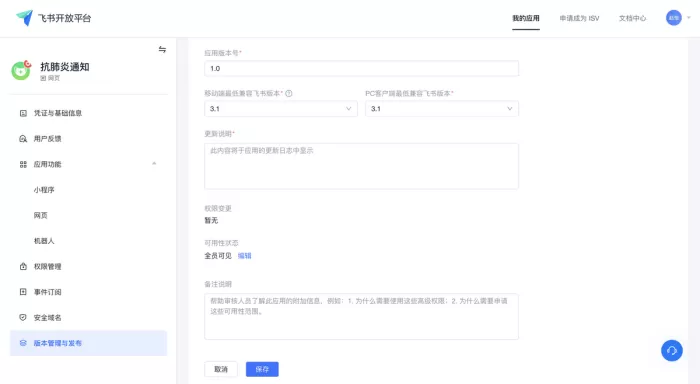Click the 版本管理与发布 layers icon
700x384 pixels.
pyautogui.click(x=23, y=343)
